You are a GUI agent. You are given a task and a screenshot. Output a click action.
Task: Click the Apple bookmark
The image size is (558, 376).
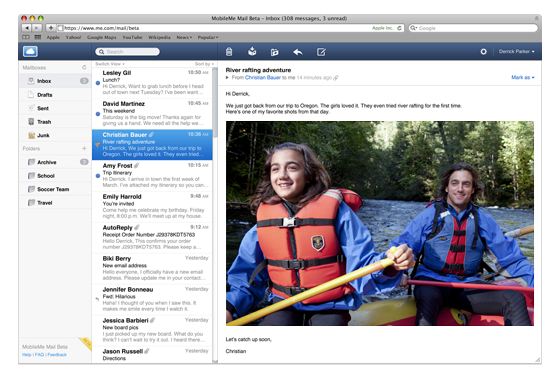coord(53,37)
